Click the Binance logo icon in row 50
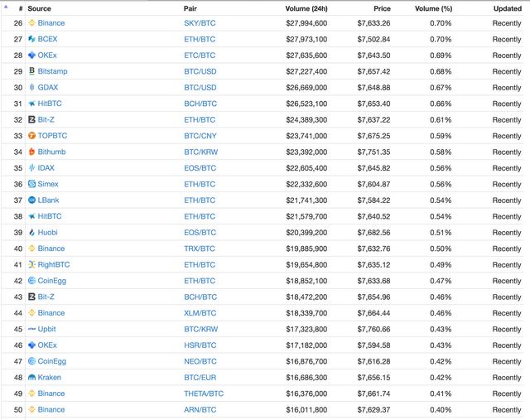The height and width of the screenshot is (420, 530). pyautogui.click(x=31, y=409)
